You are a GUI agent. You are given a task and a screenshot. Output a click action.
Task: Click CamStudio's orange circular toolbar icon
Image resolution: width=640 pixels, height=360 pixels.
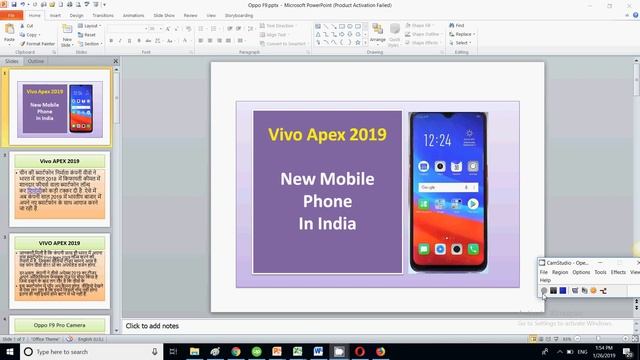tap(593, 291)
